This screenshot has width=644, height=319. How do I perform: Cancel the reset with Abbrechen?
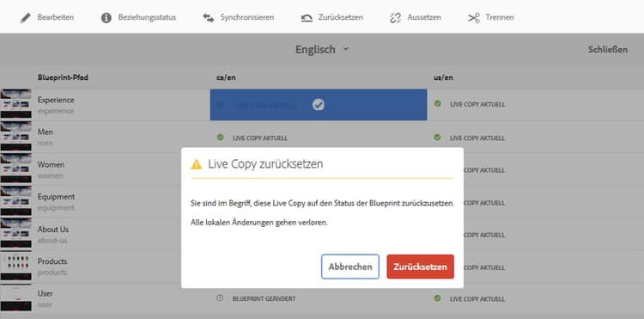coord(350,267)
